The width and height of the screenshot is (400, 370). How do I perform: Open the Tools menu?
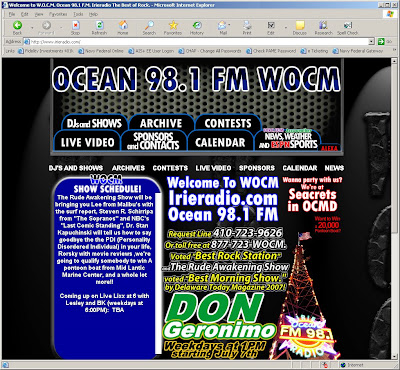pos(78,14)
